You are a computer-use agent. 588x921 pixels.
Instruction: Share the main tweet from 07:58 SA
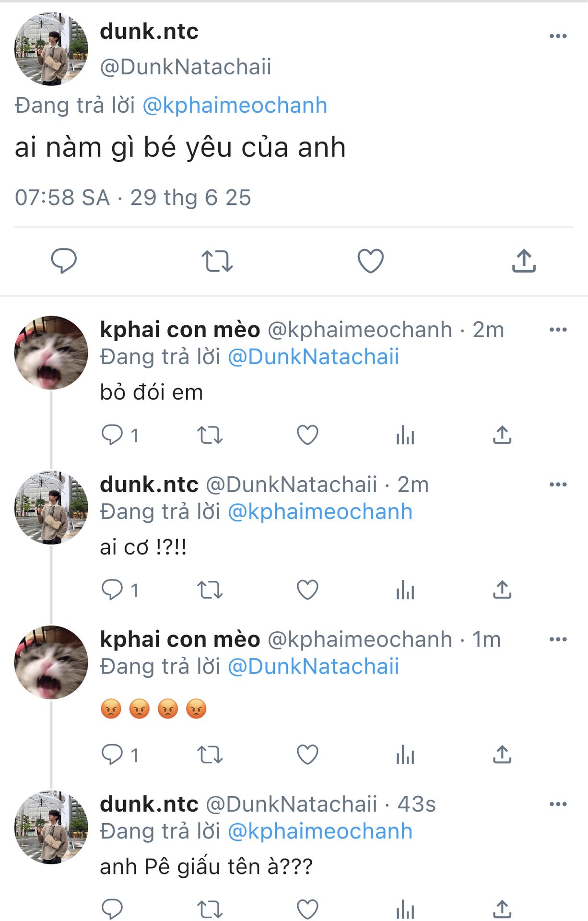pos(524,261)
